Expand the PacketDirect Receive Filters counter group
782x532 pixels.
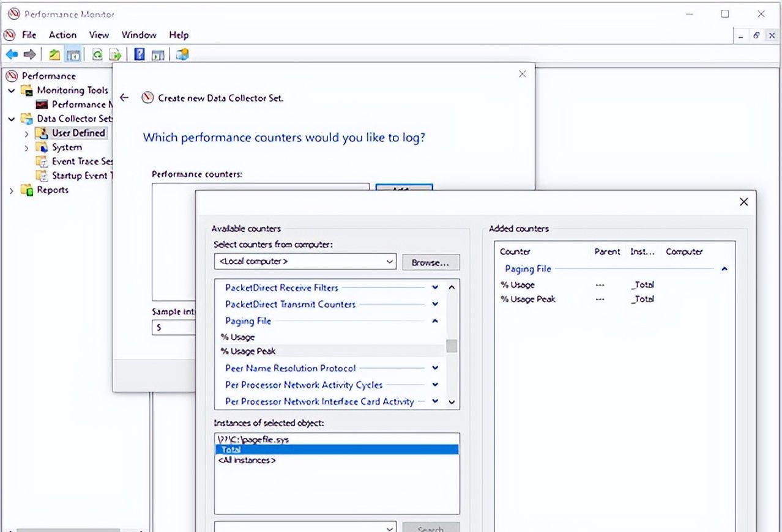click(435, 287)
